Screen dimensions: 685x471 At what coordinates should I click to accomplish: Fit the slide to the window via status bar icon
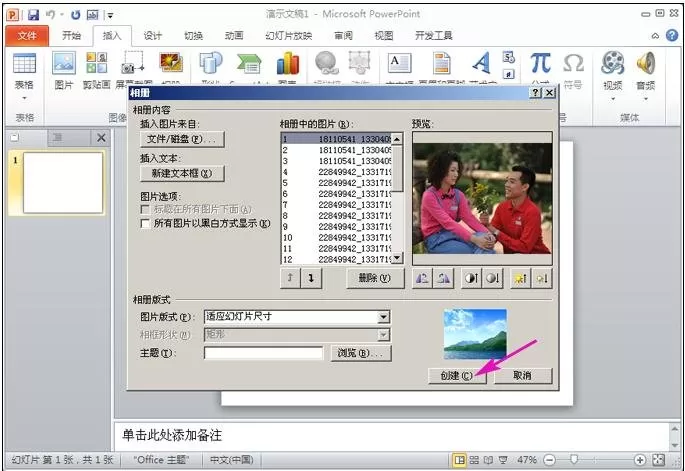point(658,460)
